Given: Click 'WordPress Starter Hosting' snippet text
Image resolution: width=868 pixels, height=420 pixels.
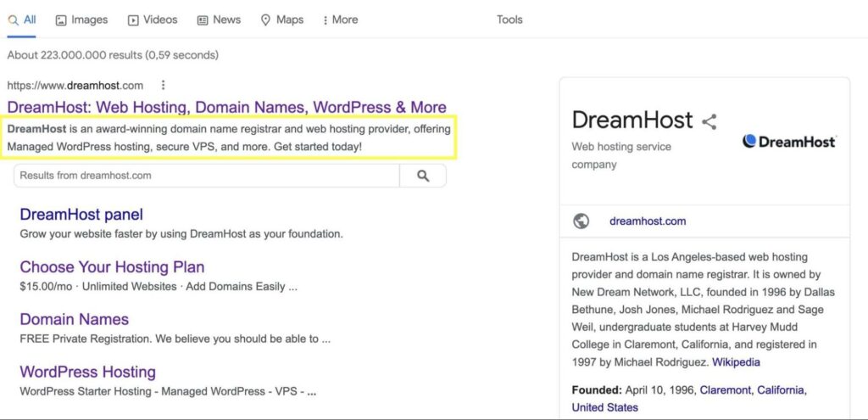Looking at the screenshot, I should [168, 391].
